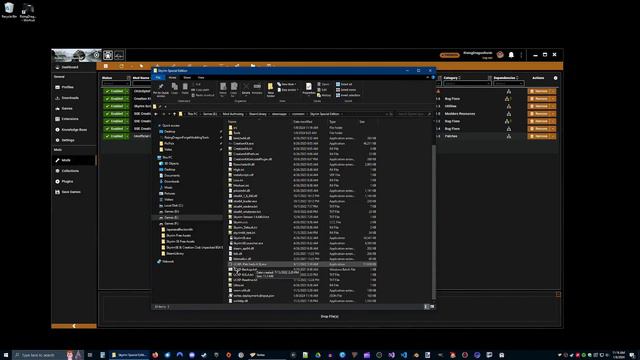Click Copy to in Explorer ribbon

(x=234, y=89)
